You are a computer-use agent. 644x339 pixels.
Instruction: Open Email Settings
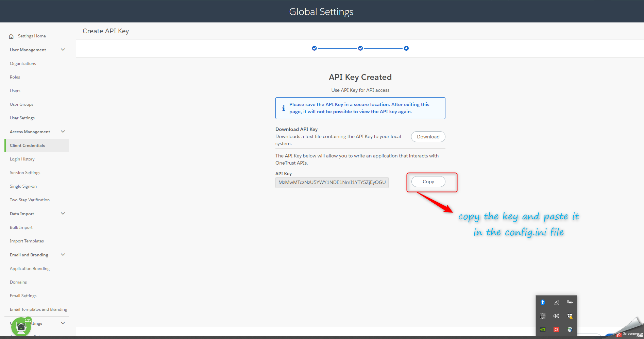[23, 296]
